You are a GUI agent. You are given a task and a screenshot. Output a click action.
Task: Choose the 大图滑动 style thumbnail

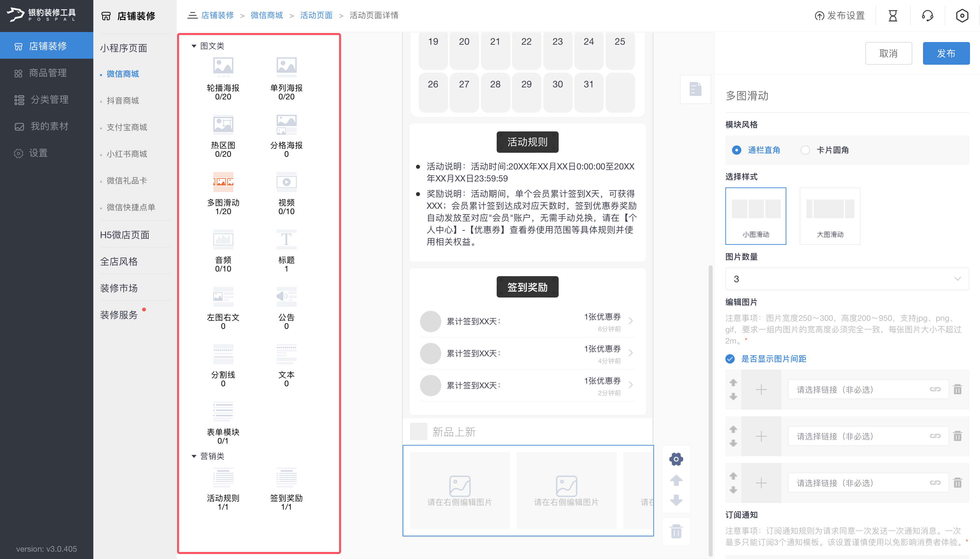830,216
